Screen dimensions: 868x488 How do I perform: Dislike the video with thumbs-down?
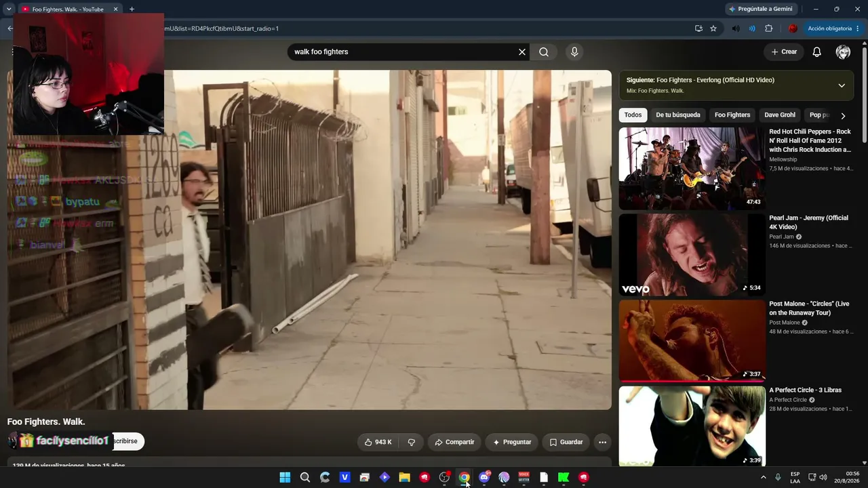(x=411, y=442)
